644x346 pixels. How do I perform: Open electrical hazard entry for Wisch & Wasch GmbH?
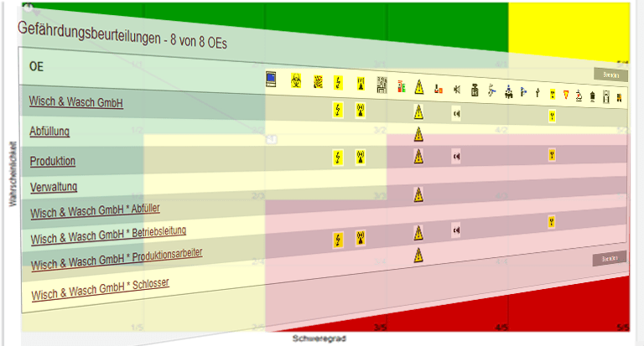tap(338, 108)
